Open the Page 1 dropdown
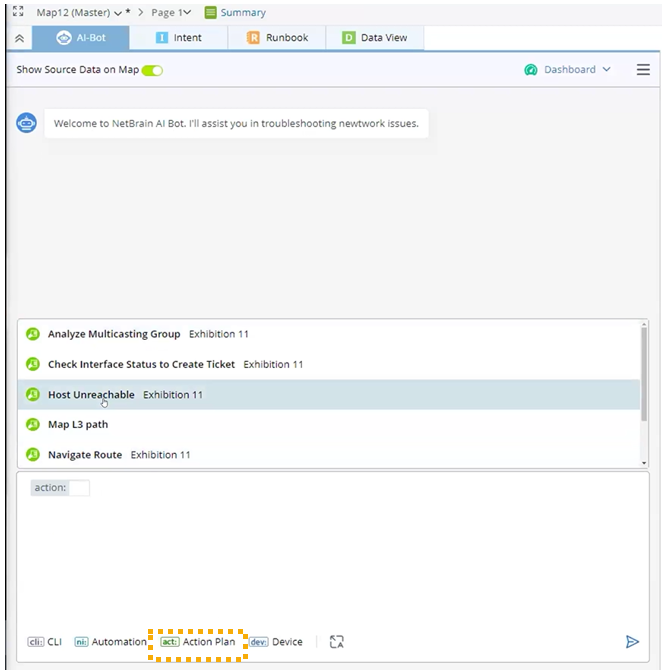This screenshot has width=662, height=670. click(171, 13)
